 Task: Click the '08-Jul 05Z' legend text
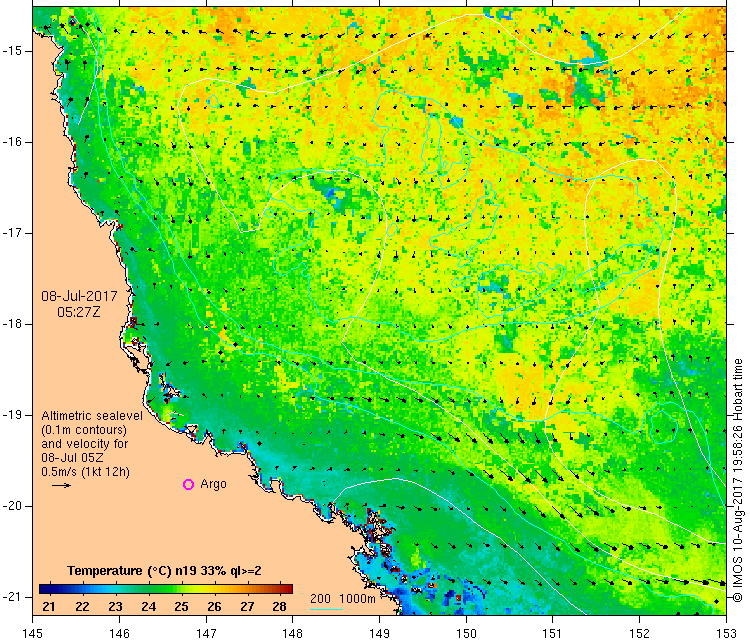72,458
